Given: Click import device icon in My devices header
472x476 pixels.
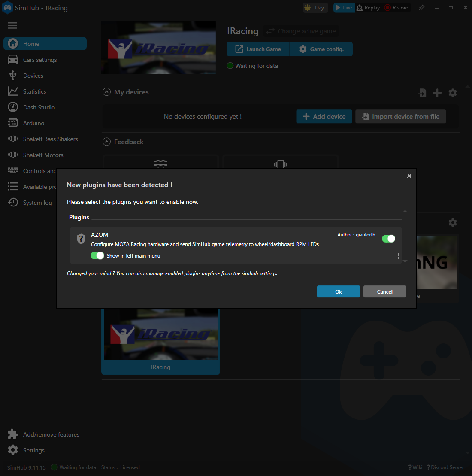Looking at the screenshot, I should [422, 93].
